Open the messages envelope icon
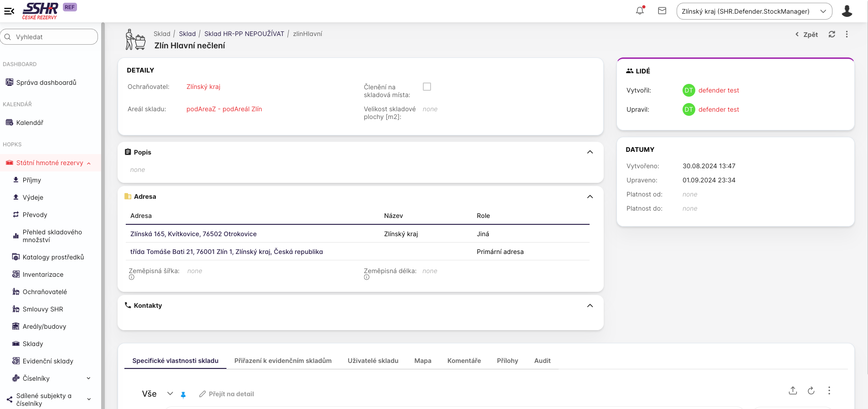The height and width of the screenshot is (409, 868). click(x=662, y=11)
